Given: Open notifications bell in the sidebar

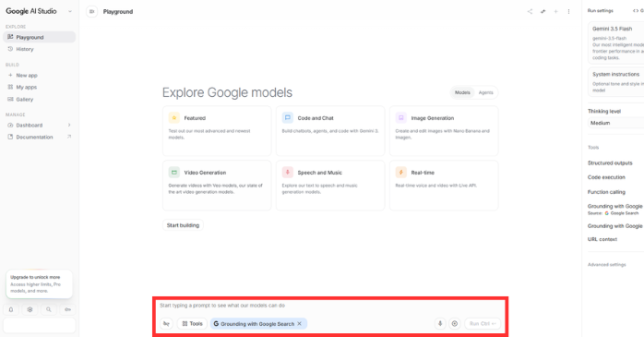Looking at the screenshot, I should [11, 309].
